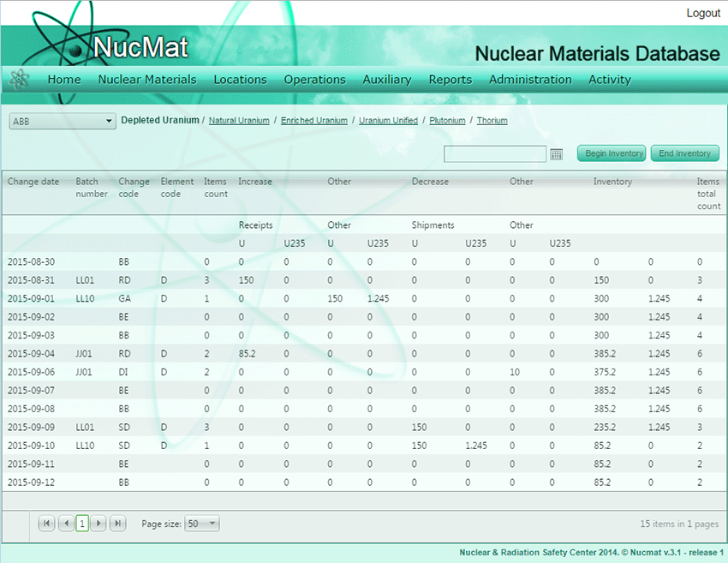Log out using the Logout link
Screen dimensions: 728x563
pos(703,13)
